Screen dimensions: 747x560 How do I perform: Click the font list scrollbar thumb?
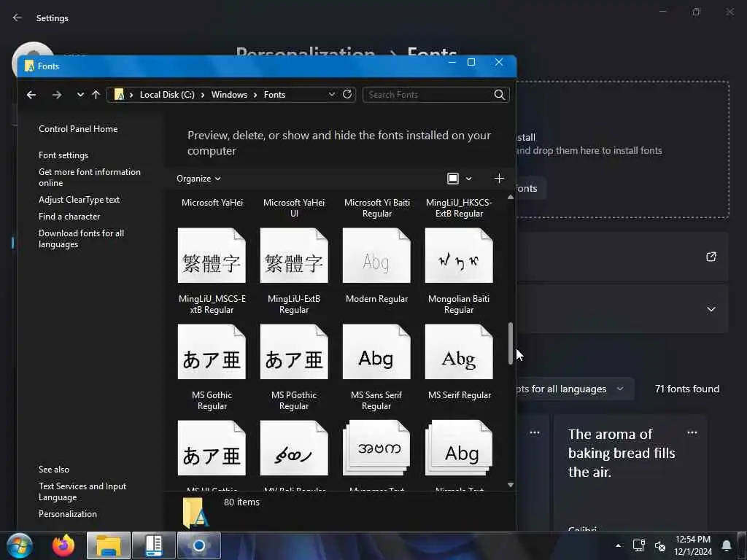click(x=511, y=343)
